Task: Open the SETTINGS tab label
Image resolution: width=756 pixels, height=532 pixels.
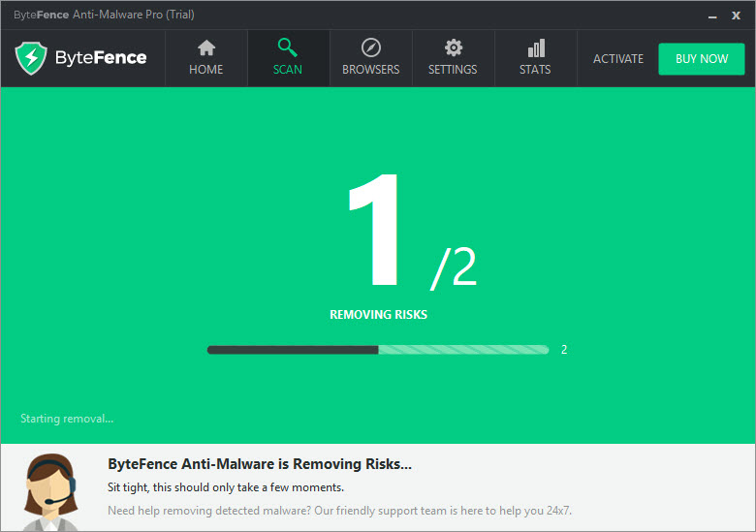Action: point(453,70)
